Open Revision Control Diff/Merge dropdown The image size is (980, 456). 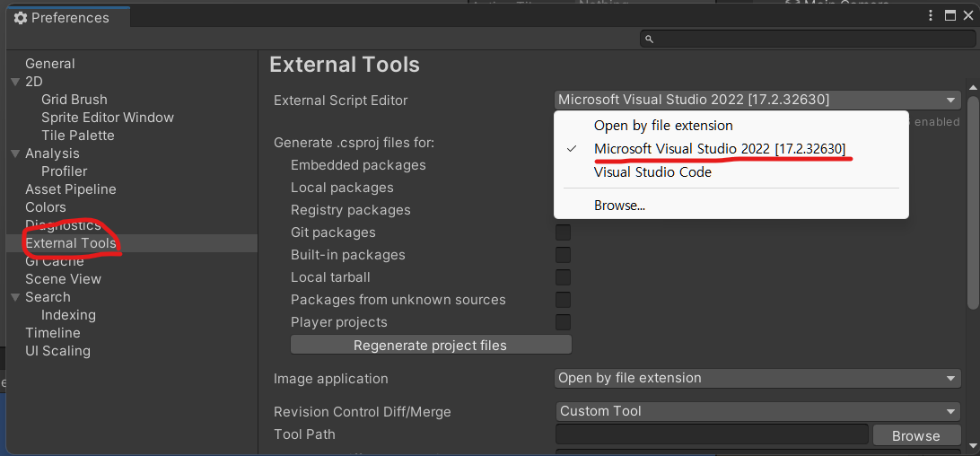point(757,411)
